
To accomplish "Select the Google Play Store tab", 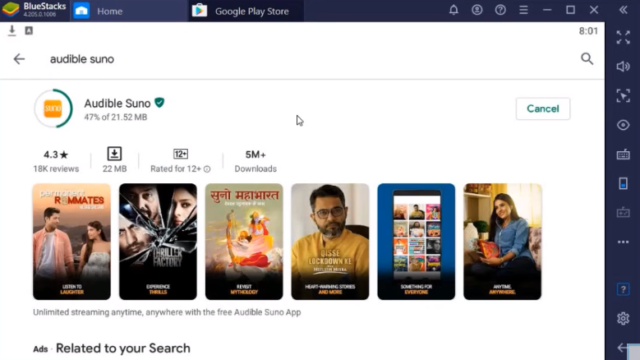I will [246, 11].
